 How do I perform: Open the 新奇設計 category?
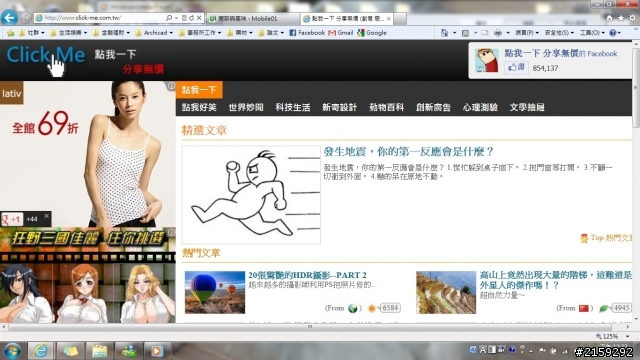click(340, 107)
